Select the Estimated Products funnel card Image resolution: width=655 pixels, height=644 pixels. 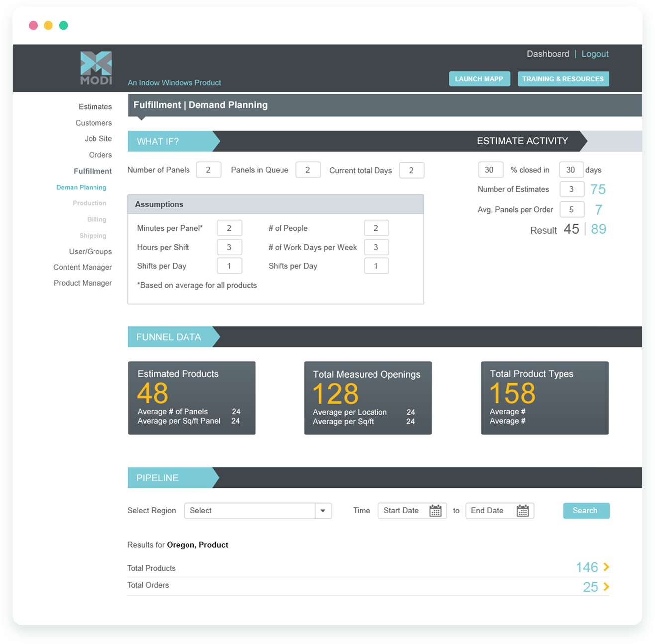191,397
